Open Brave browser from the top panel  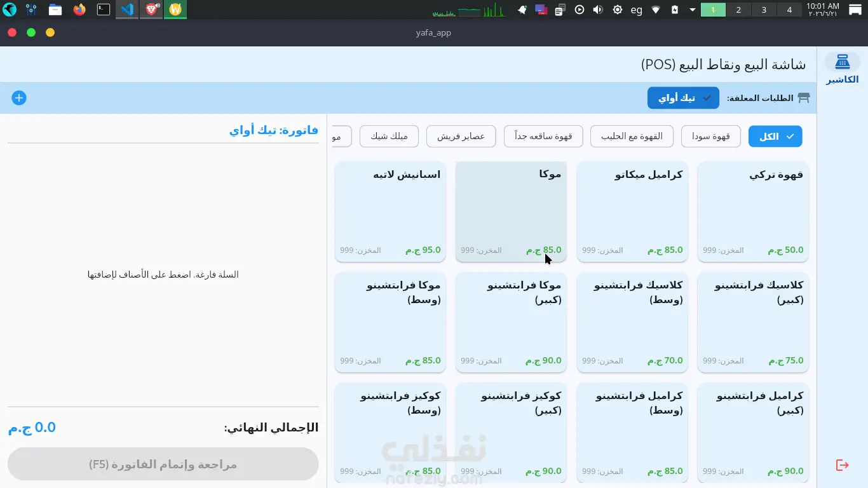pos(151,10)
